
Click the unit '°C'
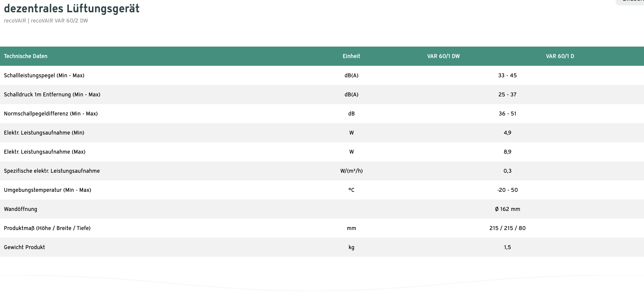(x=352, y=190)
